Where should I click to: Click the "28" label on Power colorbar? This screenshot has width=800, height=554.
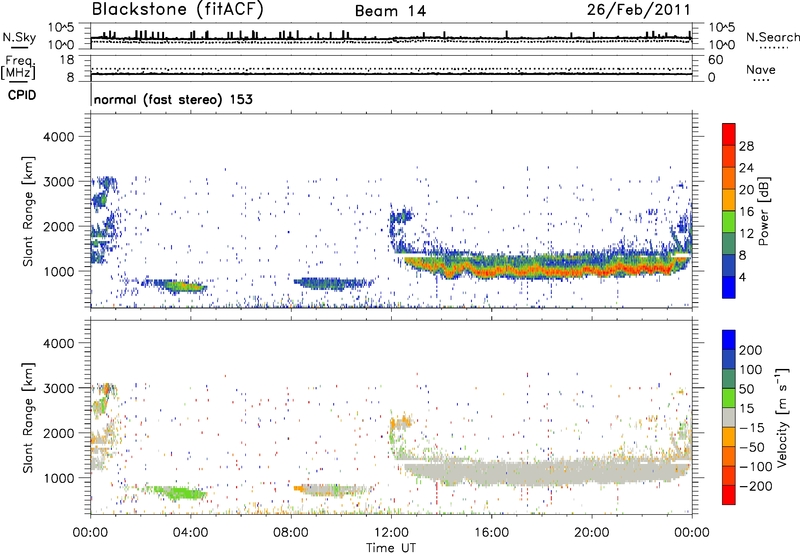pos(746,146)
